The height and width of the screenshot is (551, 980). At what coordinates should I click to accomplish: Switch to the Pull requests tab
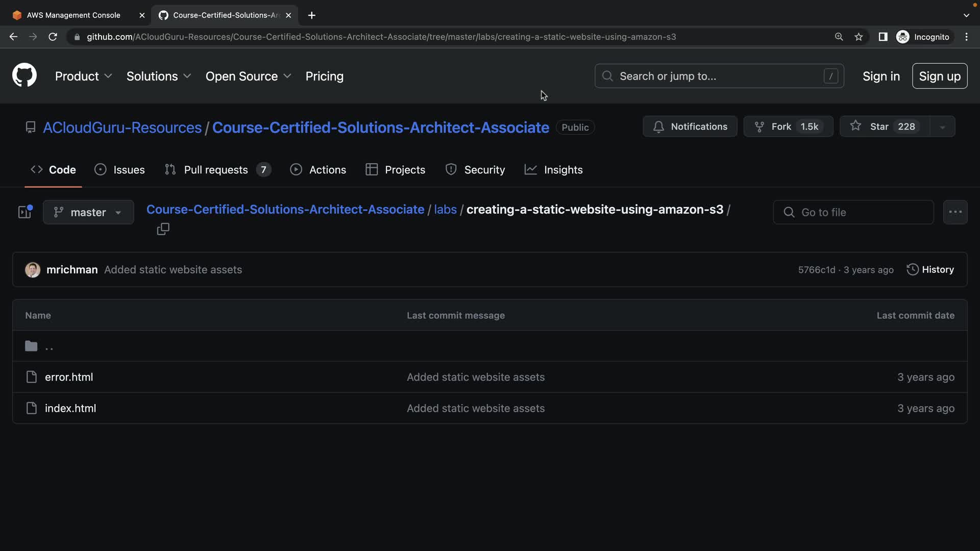pyautogui.click(x=217, y=169)
